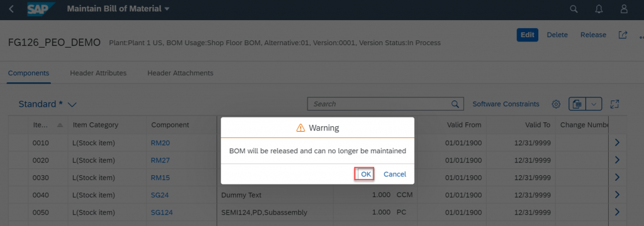Click the back arrow in header
Image resolution: width=644 pixels, height=226 pixels.
(11, 9)
